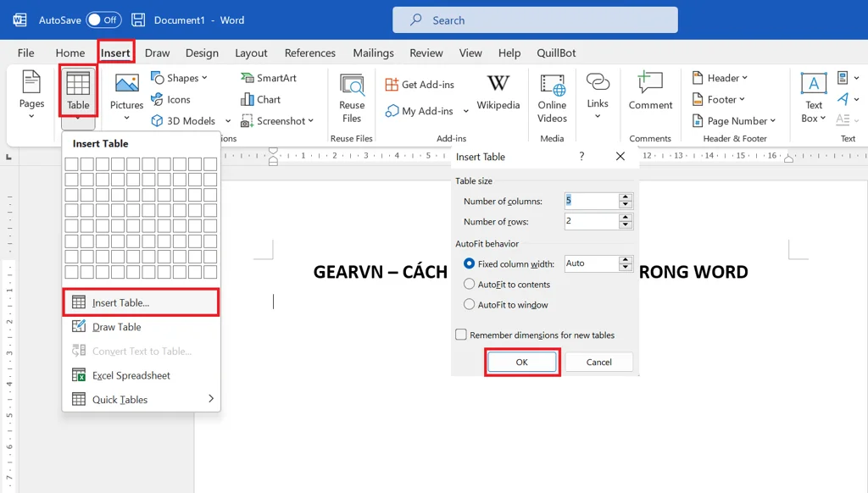
Task: Expand the 3D Models dropdown arrow
Action: 227,120
